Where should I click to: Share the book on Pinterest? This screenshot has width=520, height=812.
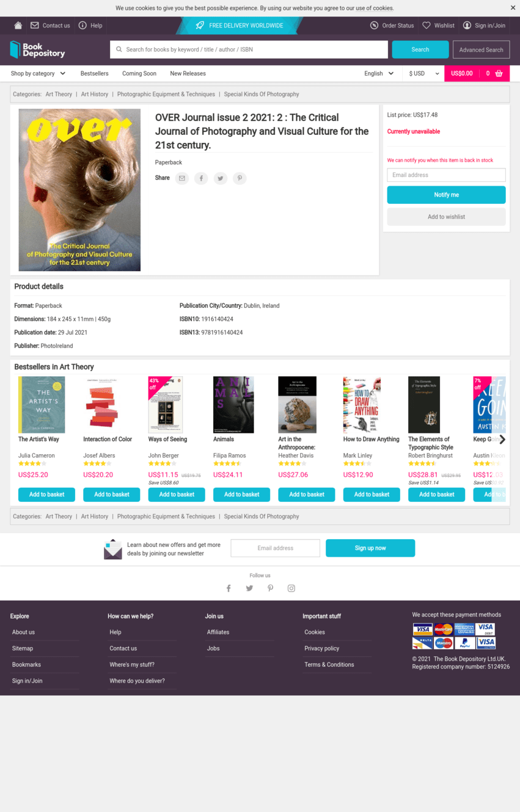click(240, 178)
